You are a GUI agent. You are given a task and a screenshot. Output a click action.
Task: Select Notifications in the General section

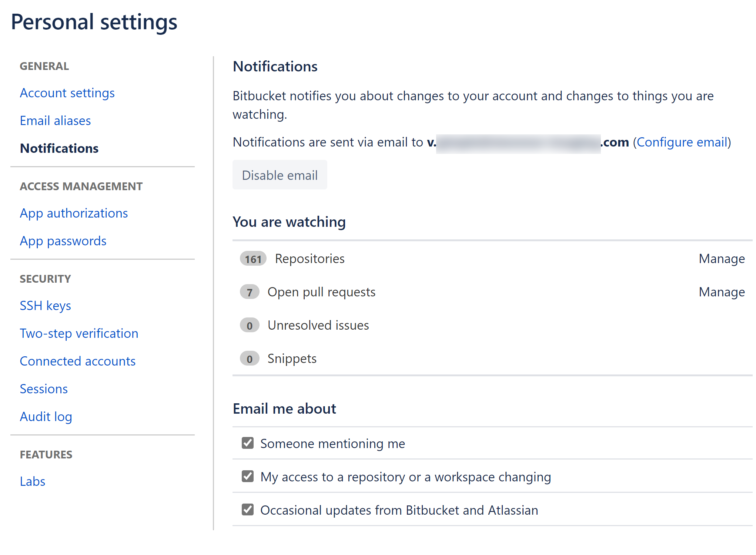[59, 148]
